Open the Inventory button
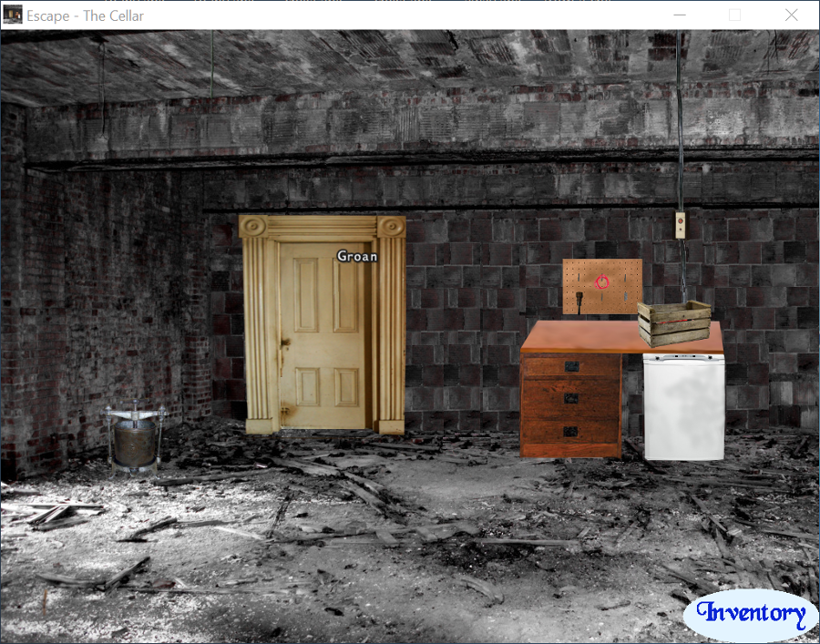This screenshot has height=644, width=820. tap(751, 614)
